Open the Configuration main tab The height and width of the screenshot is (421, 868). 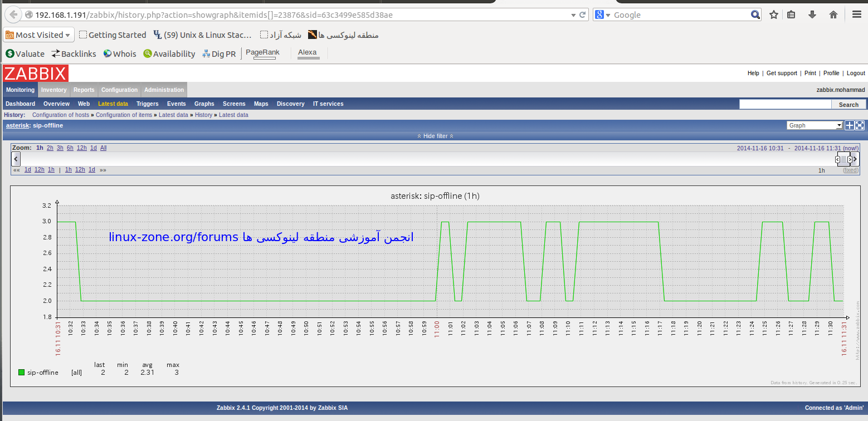click(x=119, y=90)
